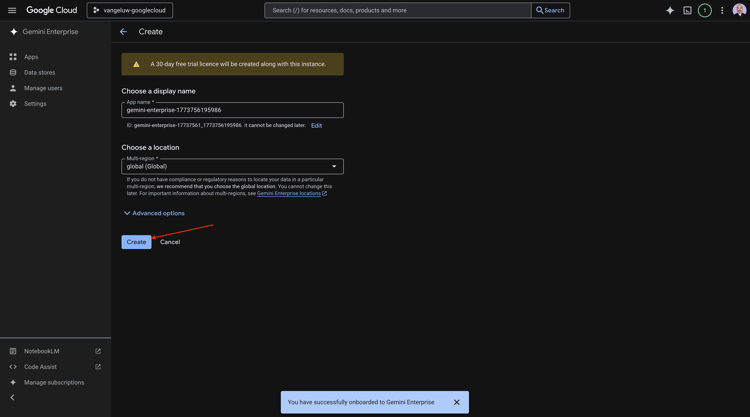Image resolution: width=750 pixels, height=417 pixels.
Task: Expand Advanced options
Action: (154, 213)
